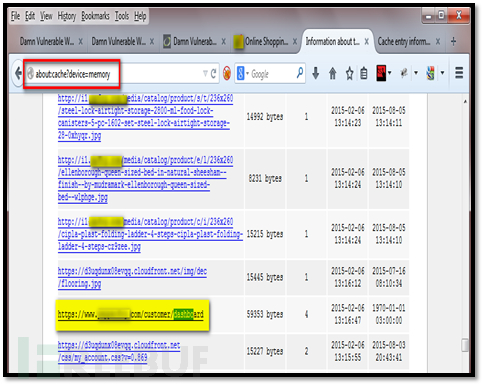The height and width of the screenshot is (386, 484).
Task: Click the back navigation arrow
Action: pos(18,73)
